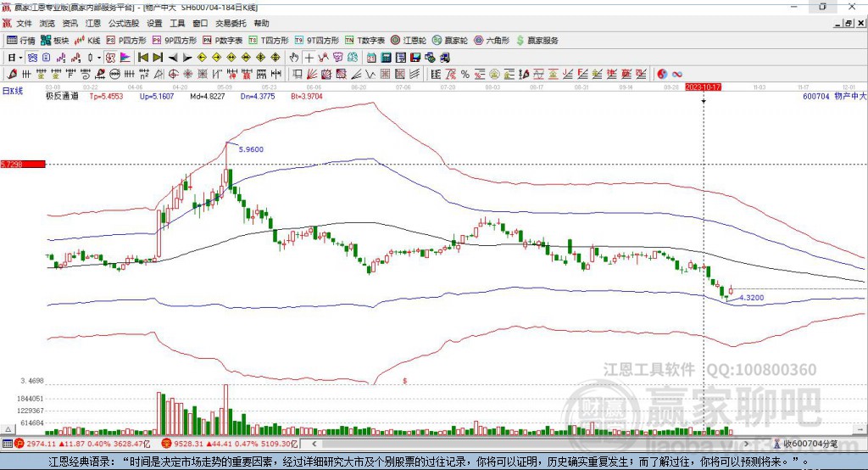Open the 赢家轮 wheel tool
868x470 pixels.
450,41
